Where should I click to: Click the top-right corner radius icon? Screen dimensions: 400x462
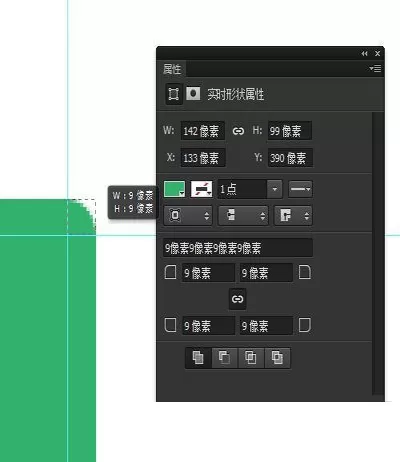(305, 272)
